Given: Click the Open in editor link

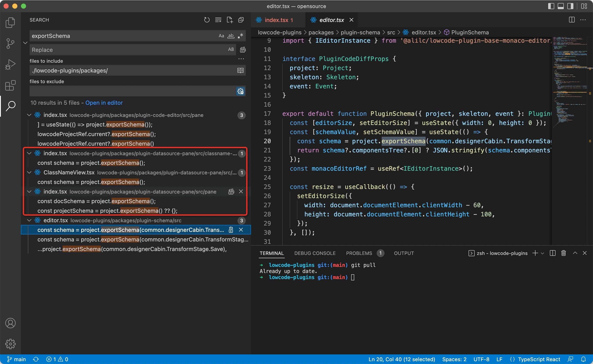Looking at the screenshot, I should 104,103.
